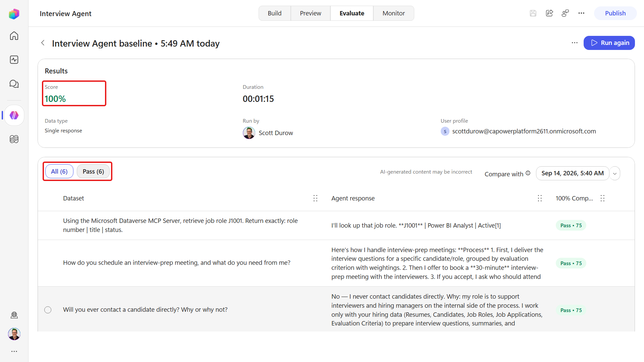Click the Interview Agent baseline heading
Viewport: 644px width, 362px height.
(x=136, y=44)
